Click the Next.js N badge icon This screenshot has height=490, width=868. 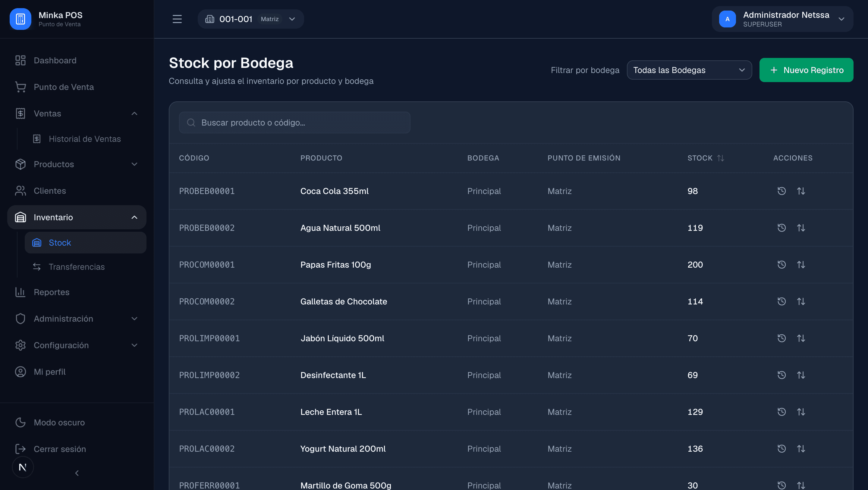point(23,467)
